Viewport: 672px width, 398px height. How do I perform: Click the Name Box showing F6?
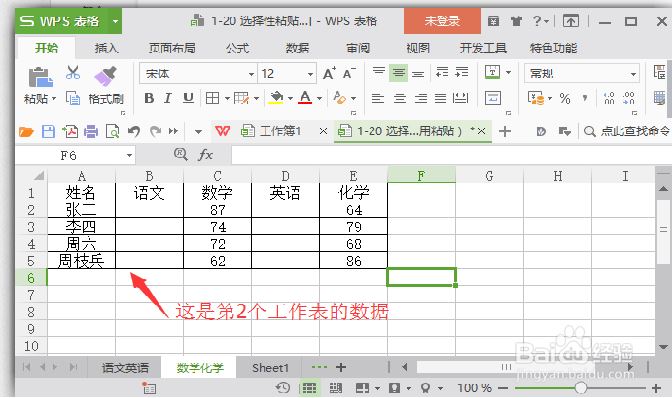click(x=75, y=155)
